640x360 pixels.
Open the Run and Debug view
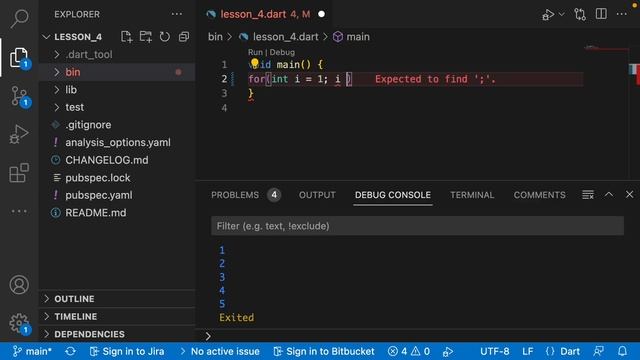tap(19, 134)
